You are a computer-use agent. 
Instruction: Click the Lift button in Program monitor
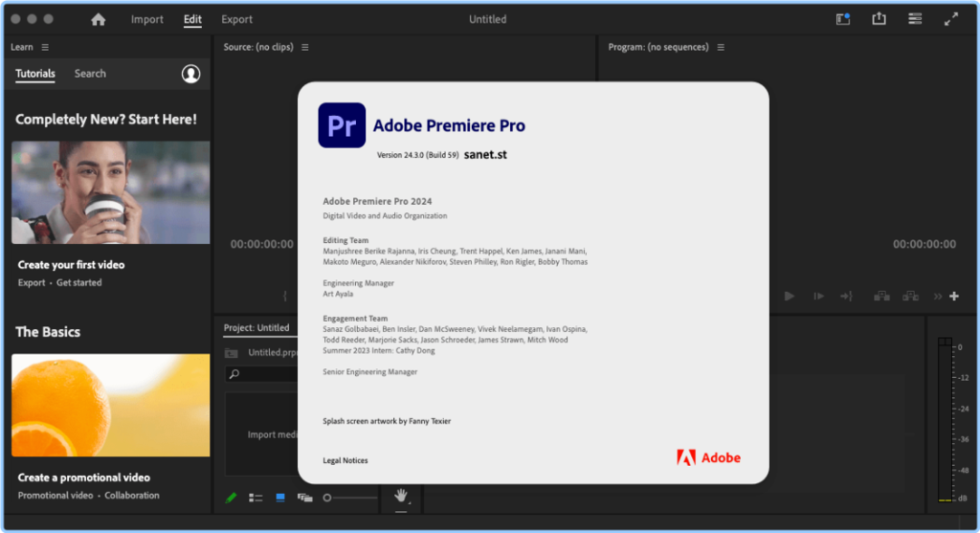pos(881,297)
